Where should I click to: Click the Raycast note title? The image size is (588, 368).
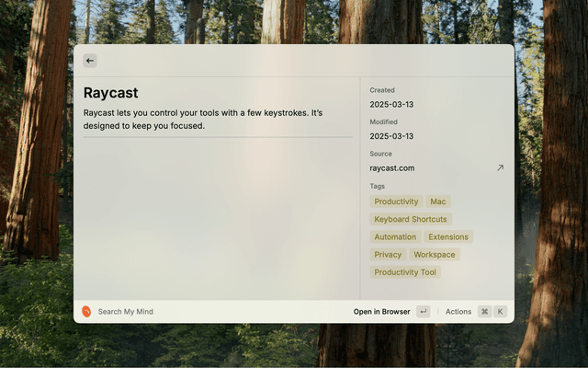tap(110, 93)
